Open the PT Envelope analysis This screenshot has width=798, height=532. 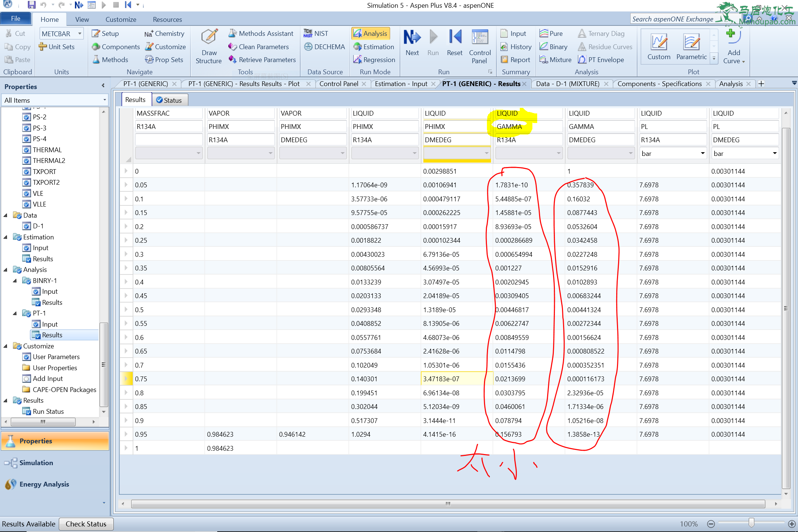click(x=601, y=60)
